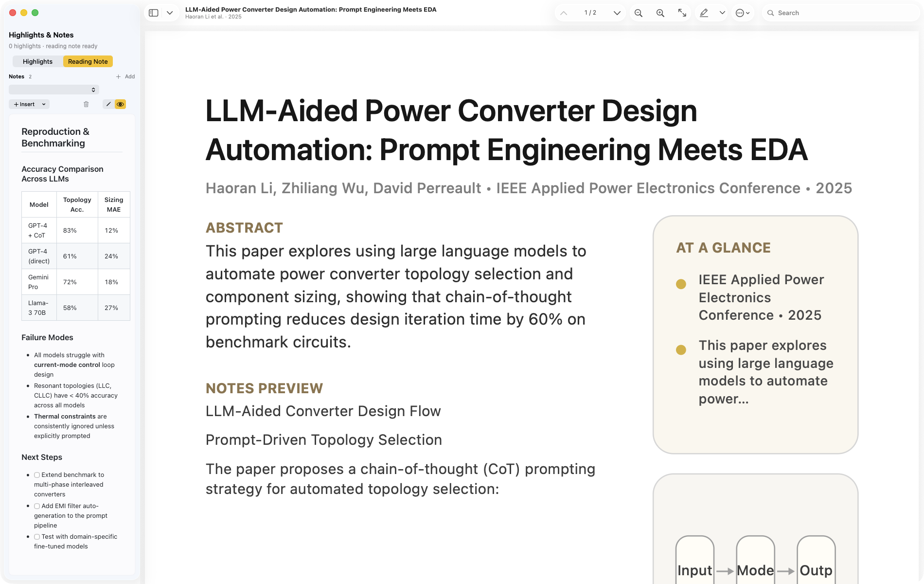
Task: Check Test with domain-specific fine-tuned models
Action: point(37,537)
